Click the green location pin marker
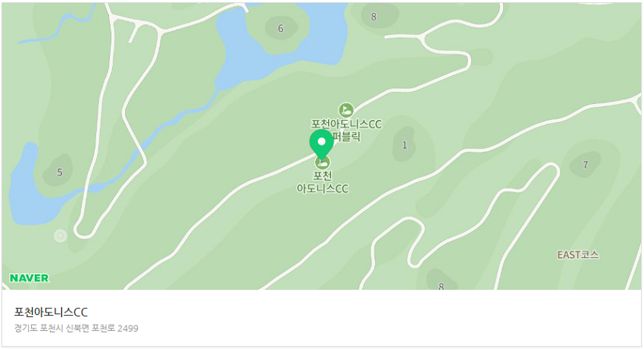The height and width of the screenshot is (349, 644). (321, 144)
